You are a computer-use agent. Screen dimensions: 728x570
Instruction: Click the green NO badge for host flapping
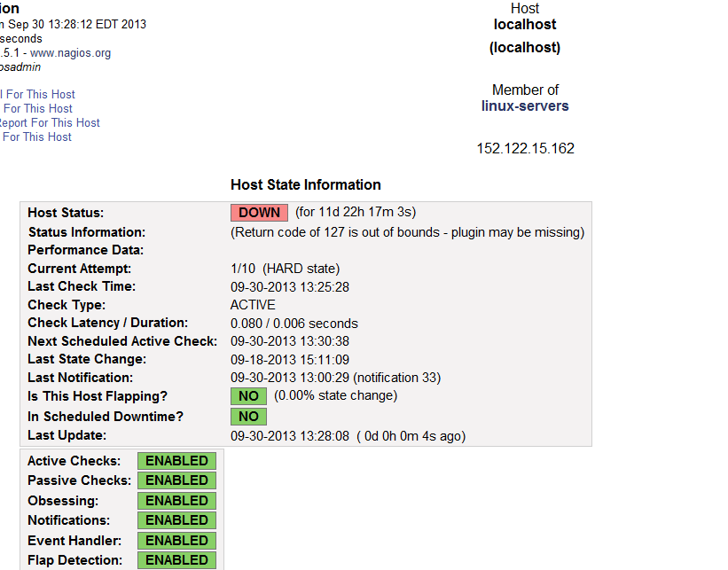248,396
